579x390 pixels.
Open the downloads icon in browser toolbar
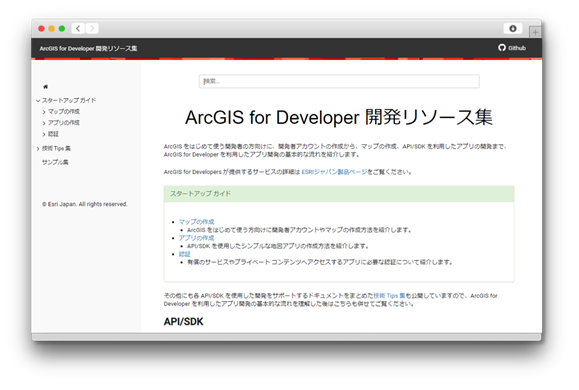tap(513, 28)
